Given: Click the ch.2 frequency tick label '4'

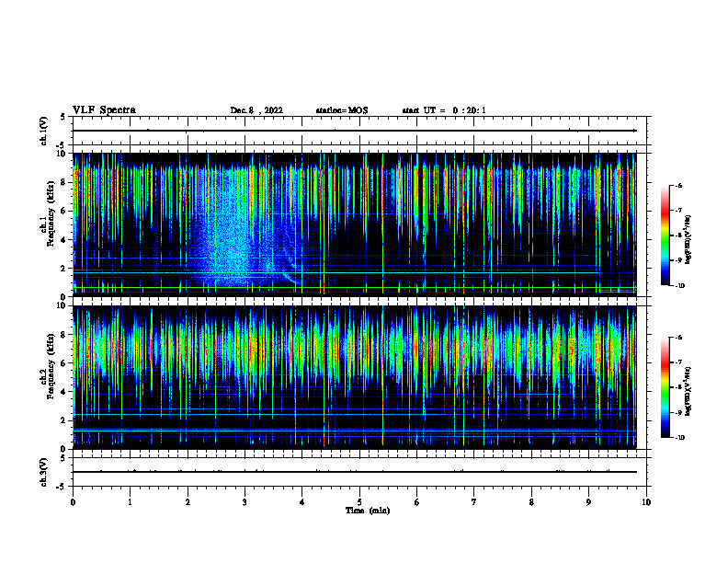Looking at the screenshot, I should pos(63,392).
